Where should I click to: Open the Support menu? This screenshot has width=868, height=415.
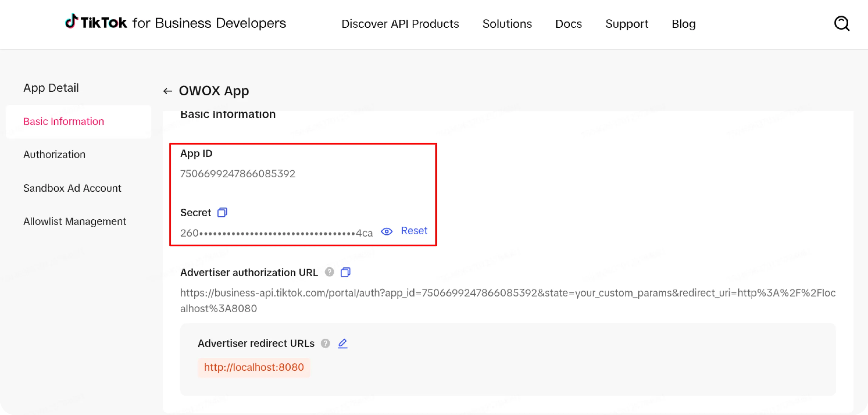tap(627, 24)
